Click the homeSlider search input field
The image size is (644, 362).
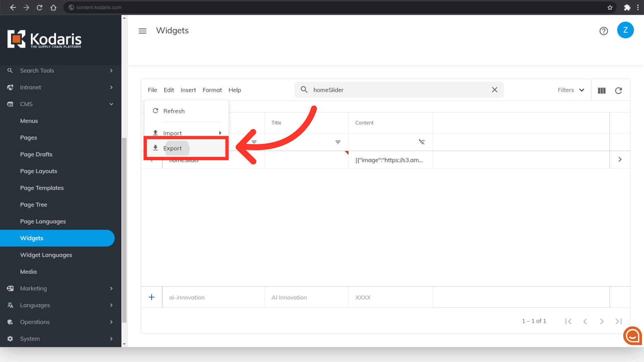pos(399,90)
